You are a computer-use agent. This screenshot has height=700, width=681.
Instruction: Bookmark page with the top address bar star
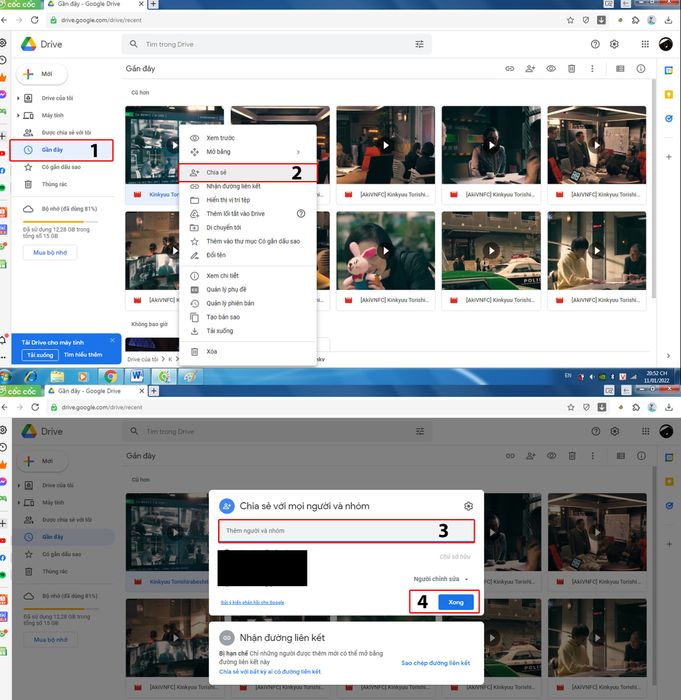tap(570, 20)
